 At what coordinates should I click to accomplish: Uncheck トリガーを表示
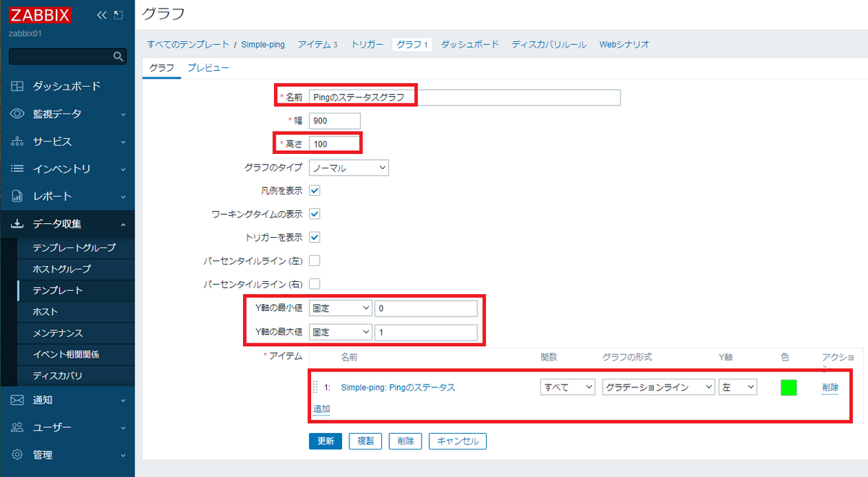click(x=315, y=237)
